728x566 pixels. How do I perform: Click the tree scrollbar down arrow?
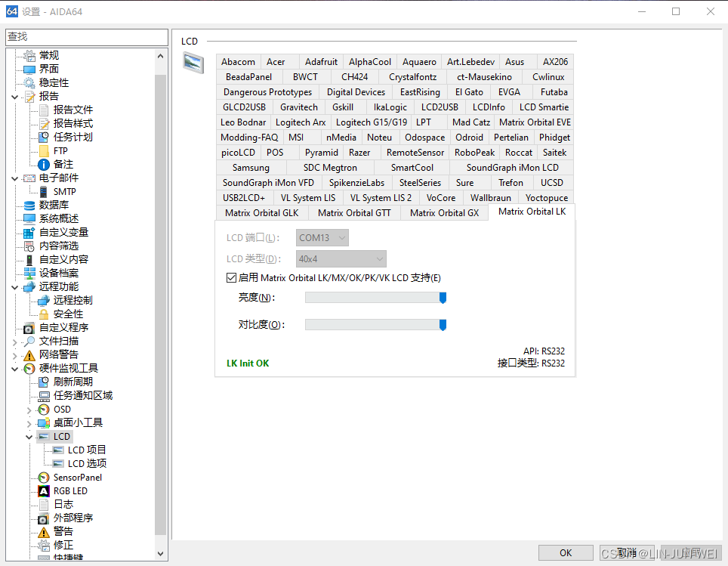[160, 554]
